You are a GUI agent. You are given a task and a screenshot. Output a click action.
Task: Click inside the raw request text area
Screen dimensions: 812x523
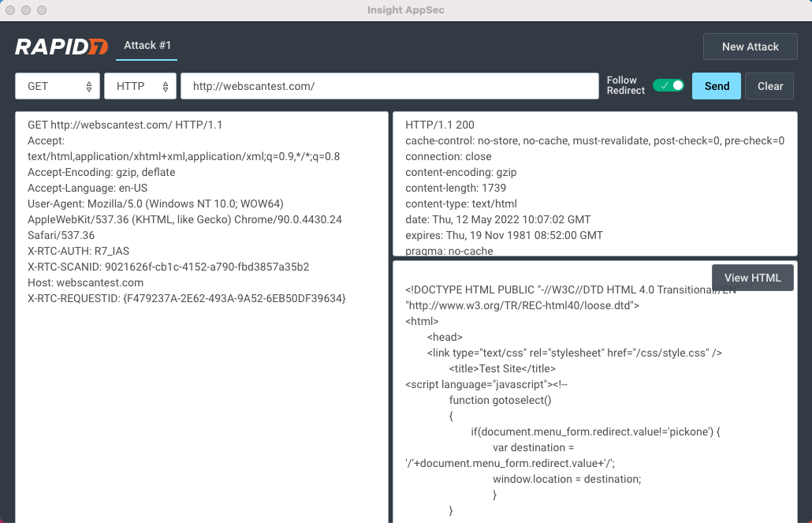coord(201,394)
